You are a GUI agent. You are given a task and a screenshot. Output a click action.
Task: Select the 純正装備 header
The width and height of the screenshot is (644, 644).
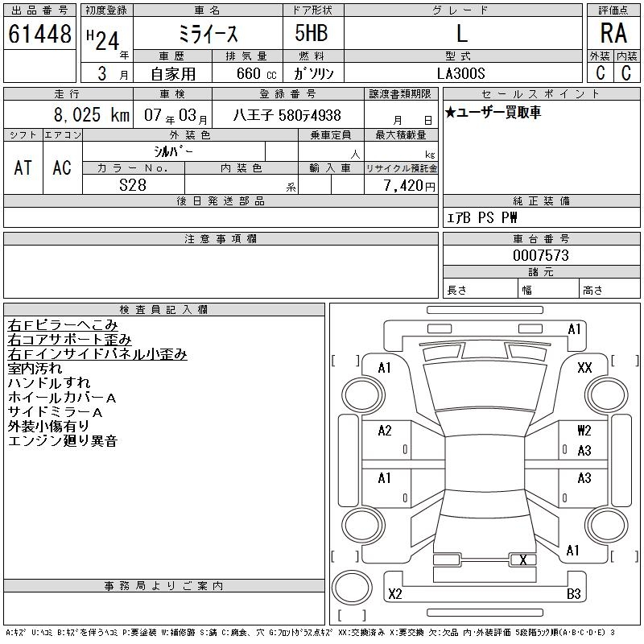[x=541, y=201]
